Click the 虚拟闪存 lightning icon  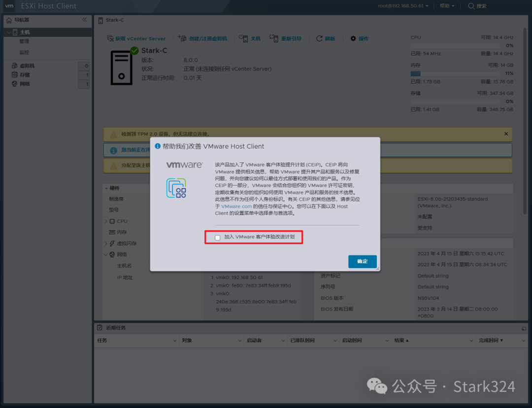(x=112, y=243)
